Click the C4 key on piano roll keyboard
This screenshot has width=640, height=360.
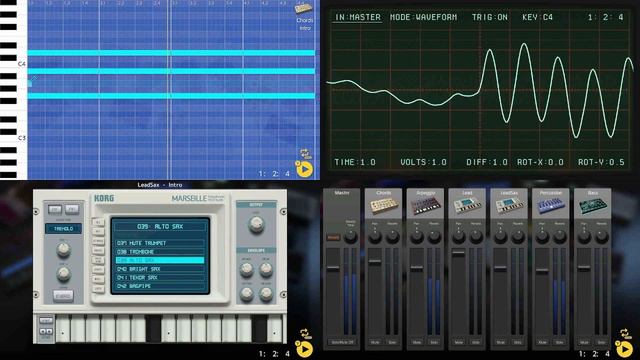(x=13, y=64)
